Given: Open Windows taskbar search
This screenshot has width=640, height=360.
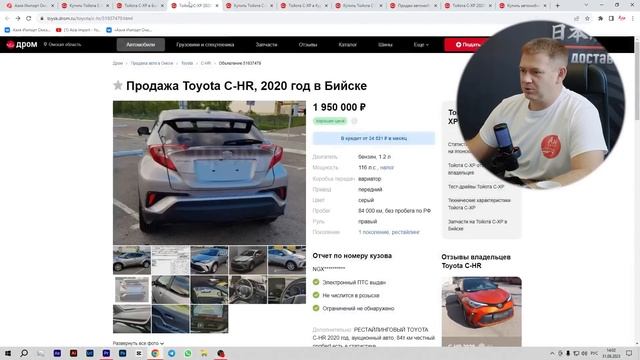Looking at the screenshot, I should point(24,353).
